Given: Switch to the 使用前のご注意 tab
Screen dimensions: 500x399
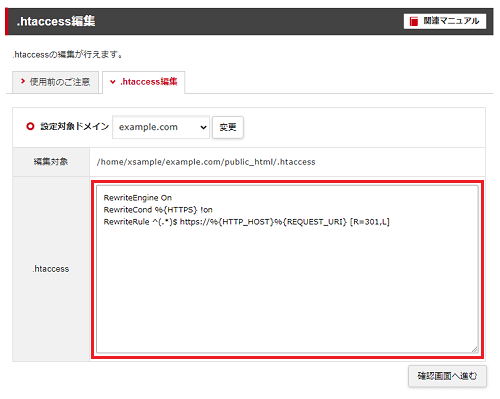Looking at the screenshot, I should click(55, 82).
